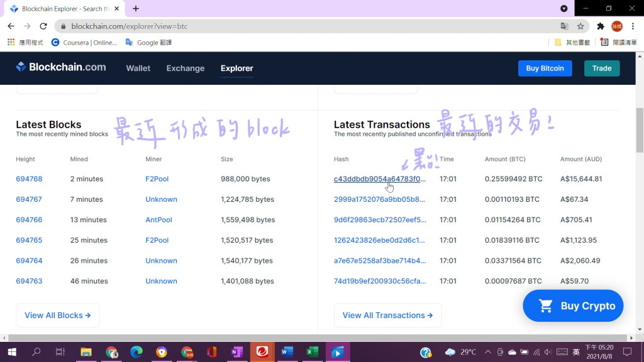Viewport: 644px width, 362px height.
Task: Open transaction hash c43ddbdb9054a64783f0
Action: click(x=379, y=179)
